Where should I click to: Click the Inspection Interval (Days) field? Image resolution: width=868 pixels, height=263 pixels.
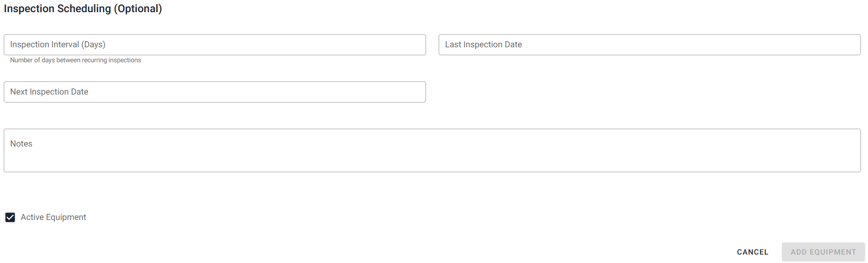215,44
